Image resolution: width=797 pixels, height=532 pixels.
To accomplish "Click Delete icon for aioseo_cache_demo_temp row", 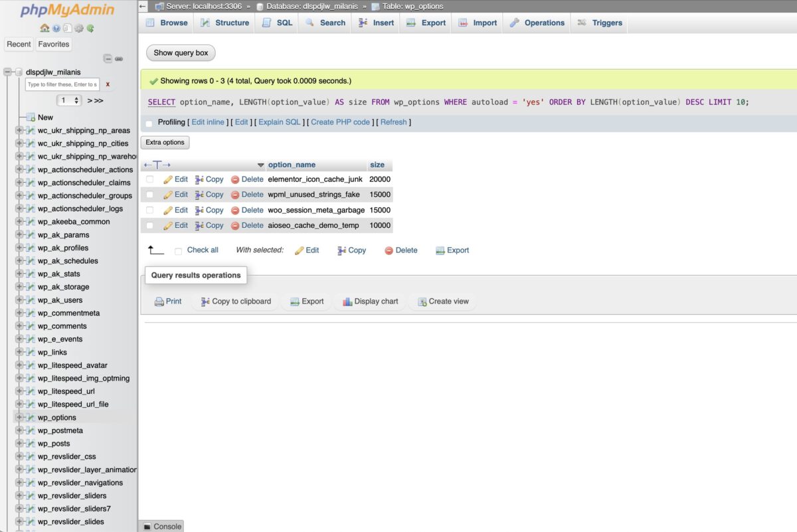I will click(235, 225).
